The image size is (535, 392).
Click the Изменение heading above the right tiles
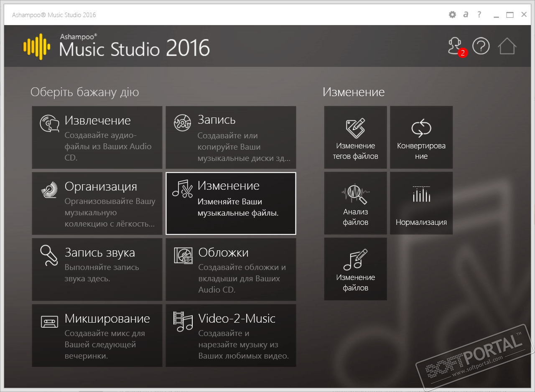tap(354, 92)
